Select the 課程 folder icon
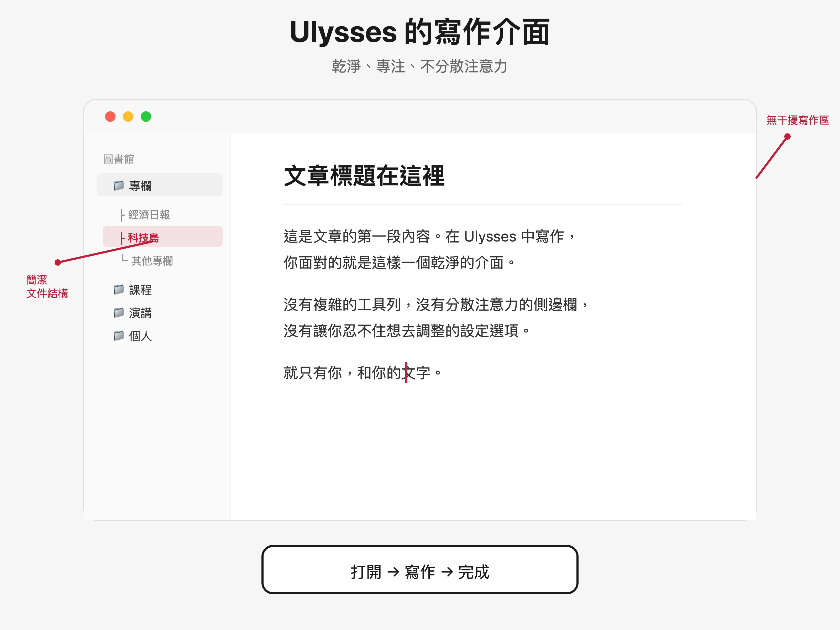Viewport: 840px width, 630px height. (119, 289)
